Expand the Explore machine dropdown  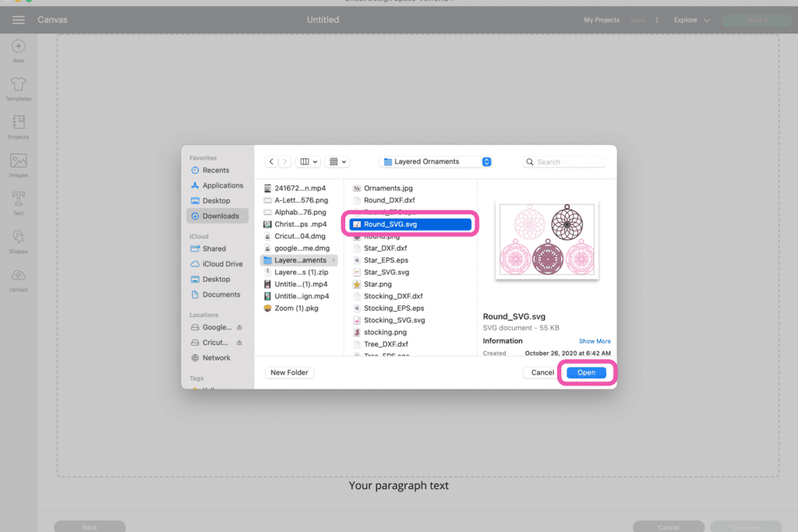(x=692, y=19)
